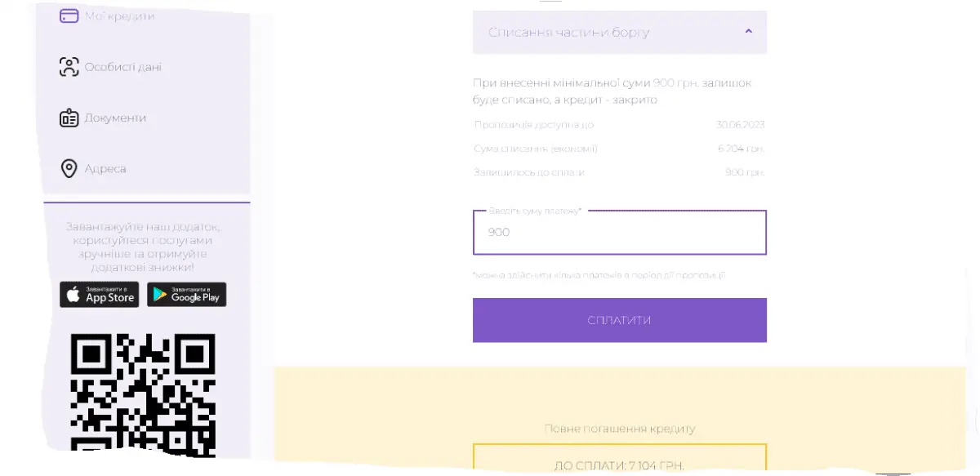The height and width of the screenshot is (476, 980).
Task: Download the app via App Store text
Action: coord(109,297)
